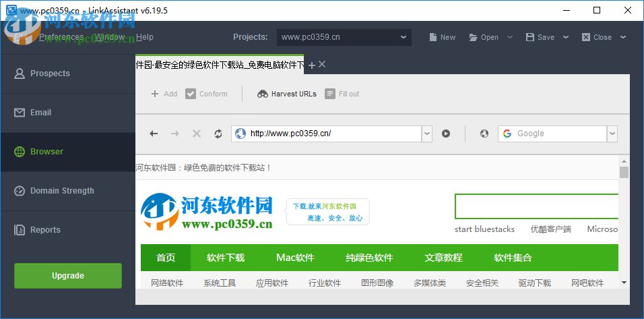Viewport: 644px width, 319px height.
Task: Click the URL address field
Action: coord(327,134)
